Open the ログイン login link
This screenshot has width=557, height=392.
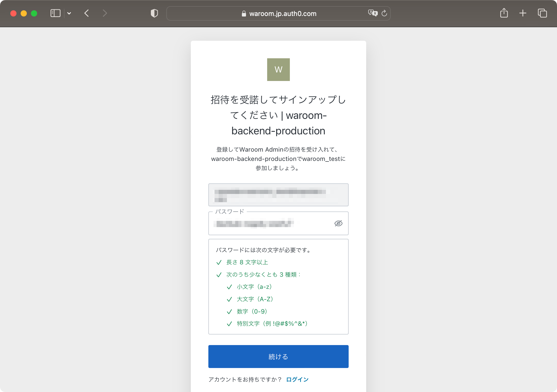point(297,379)
